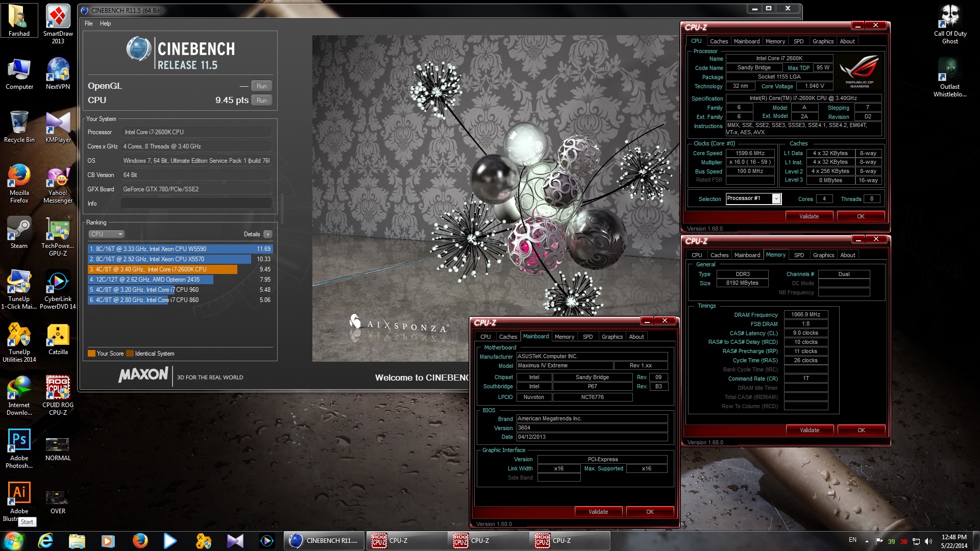Switch to CINEBENCH R11 taskbar button
980x551 pixels.
tap(324, 541)
